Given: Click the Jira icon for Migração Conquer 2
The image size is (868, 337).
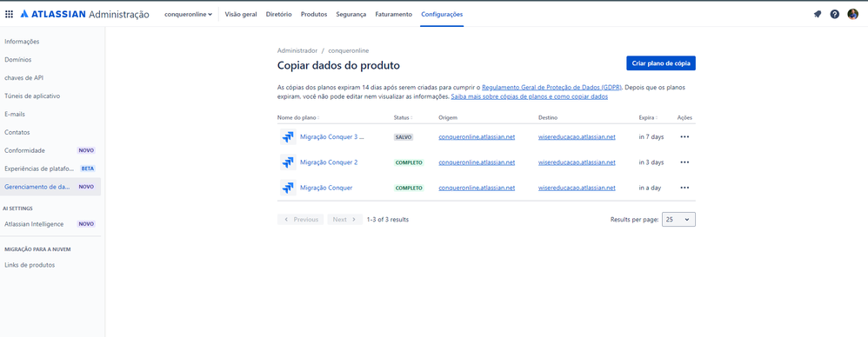Looking at the screenshot, I should click(288, 162).
